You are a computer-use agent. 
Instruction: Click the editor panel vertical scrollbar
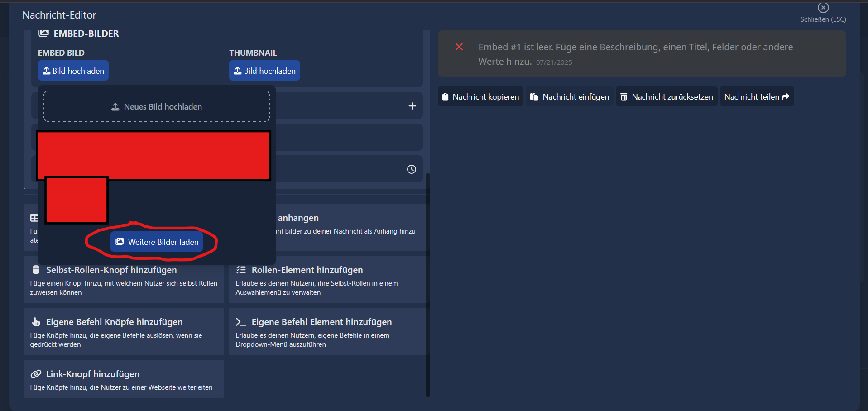427,284
